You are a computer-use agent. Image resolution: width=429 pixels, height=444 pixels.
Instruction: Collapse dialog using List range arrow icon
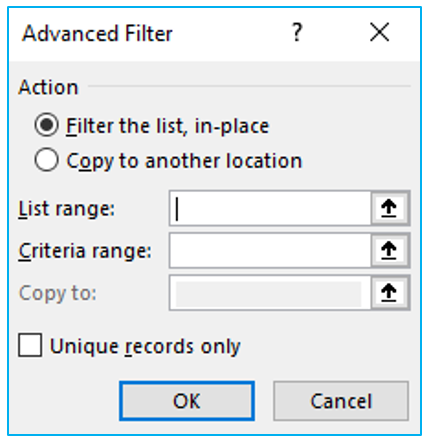(x=389, y=209)
